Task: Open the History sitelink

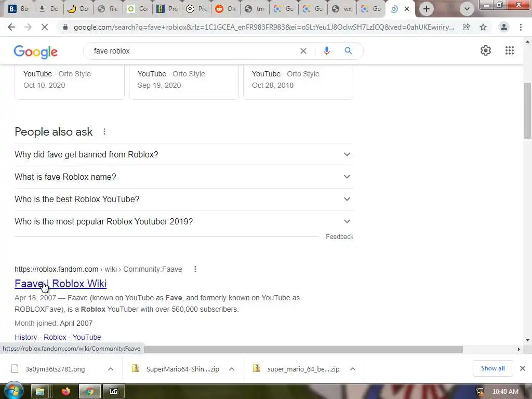Action: tap(26, 337)
